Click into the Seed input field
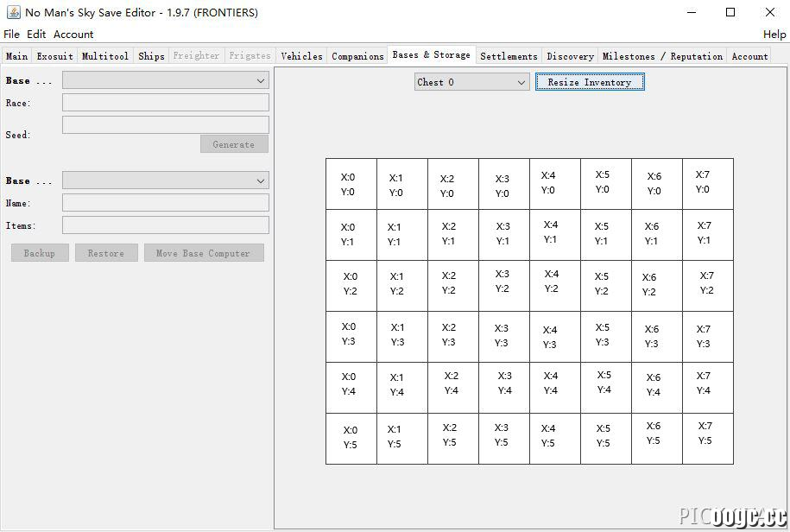The height and width of the screenshot is (532, 790). [x=165, y=125]
